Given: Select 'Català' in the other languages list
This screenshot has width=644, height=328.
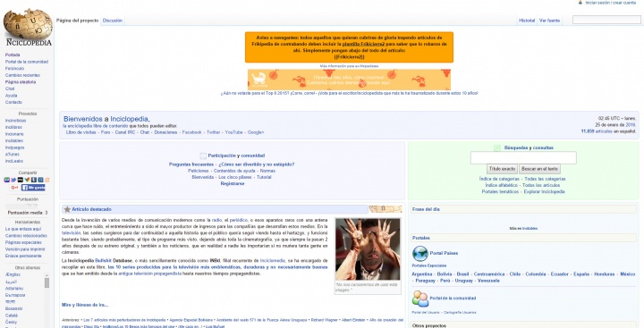Looking at the screenshot, I should [12, 315].
